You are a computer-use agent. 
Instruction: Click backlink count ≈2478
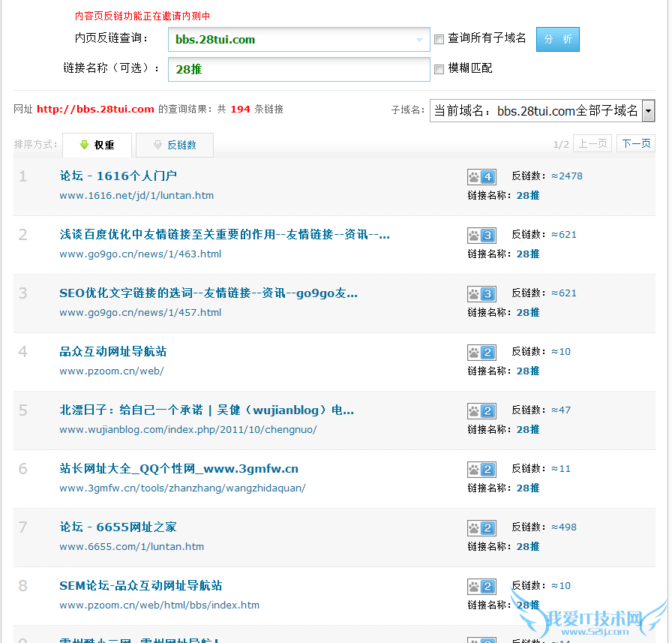point(566,176)
